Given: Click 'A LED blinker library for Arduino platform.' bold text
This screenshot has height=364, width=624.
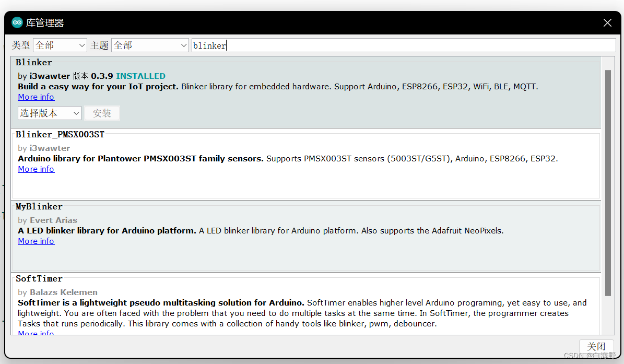Looking at the screenshot, I should 107,231.
